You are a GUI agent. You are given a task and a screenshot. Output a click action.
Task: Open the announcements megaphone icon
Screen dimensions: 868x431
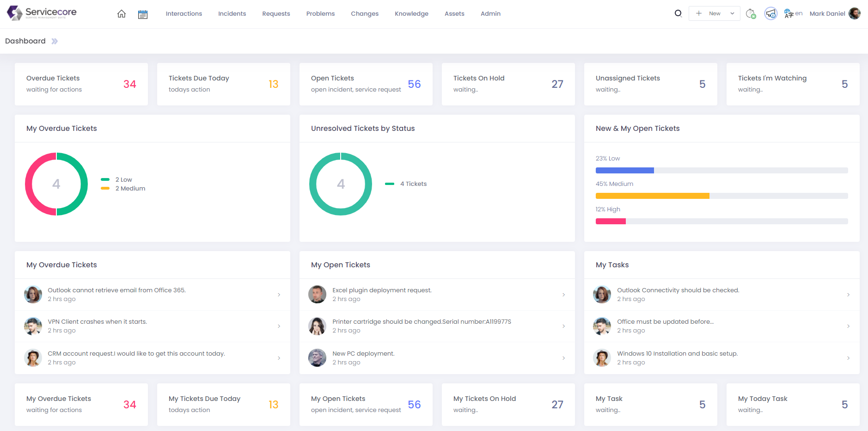click(x=770, y=13)
